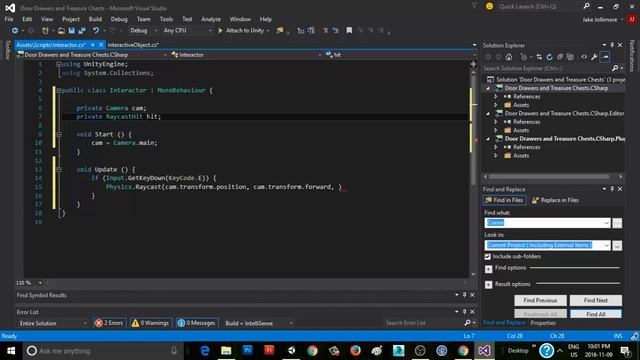This screenshot has width=640, height=360.
Task: Switch to the InteractiveObject.cs tab
Action: point(133,44)
